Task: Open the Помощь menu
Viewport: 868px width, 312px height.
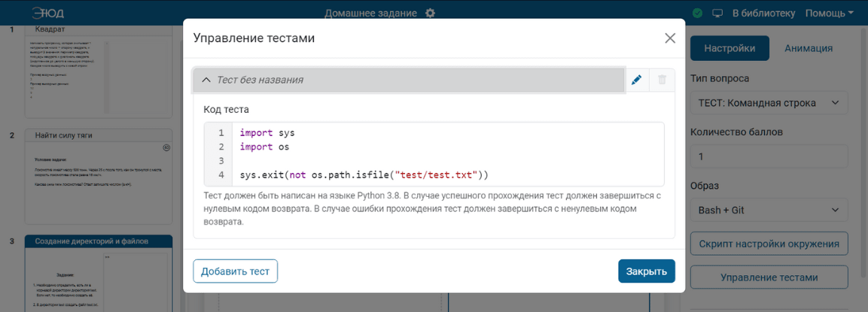Action: (x=830, y=13)
